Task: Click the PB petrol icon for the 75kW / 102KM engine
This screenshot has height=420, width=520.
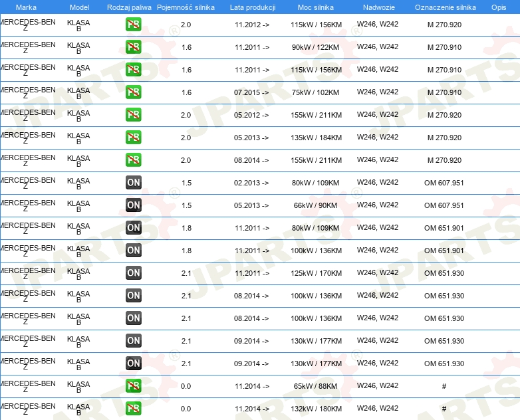Action: pyautogui.click(x=134, y=92)
